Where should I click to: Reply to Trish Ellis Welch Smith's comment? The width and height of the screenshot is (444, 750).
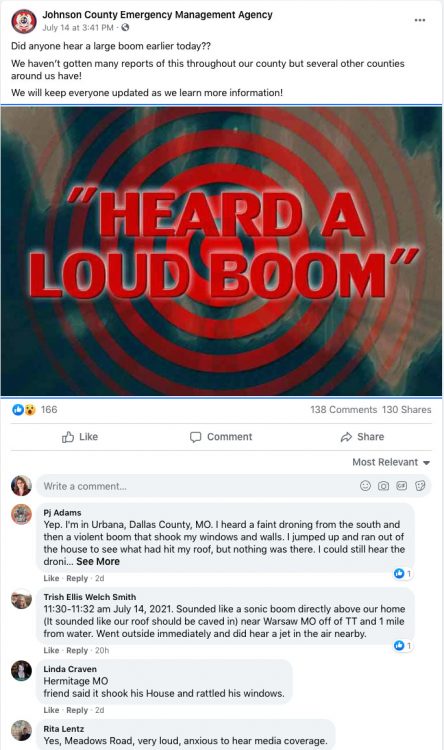coord(77,651)
